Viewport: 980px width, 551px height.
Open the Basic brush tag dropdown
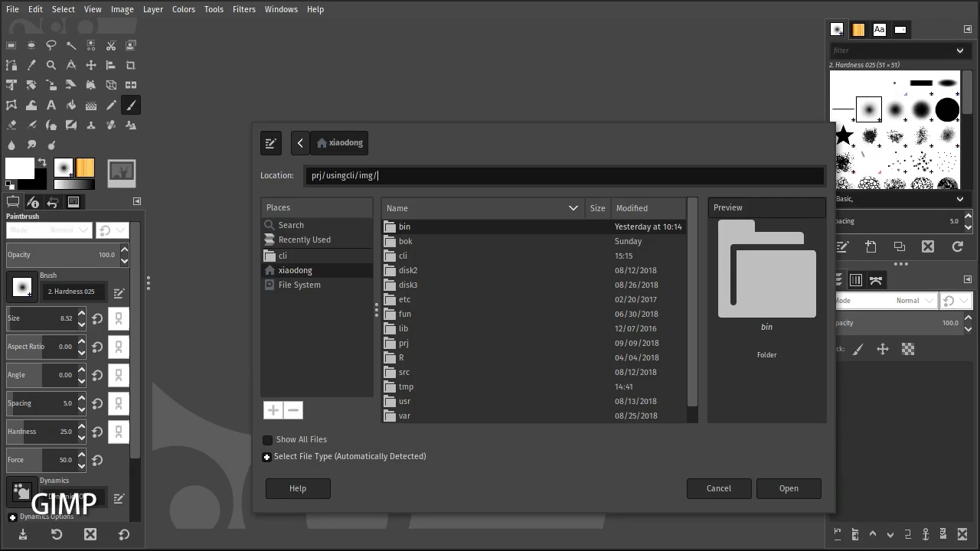pyautogui.click(x=960, y=199)
